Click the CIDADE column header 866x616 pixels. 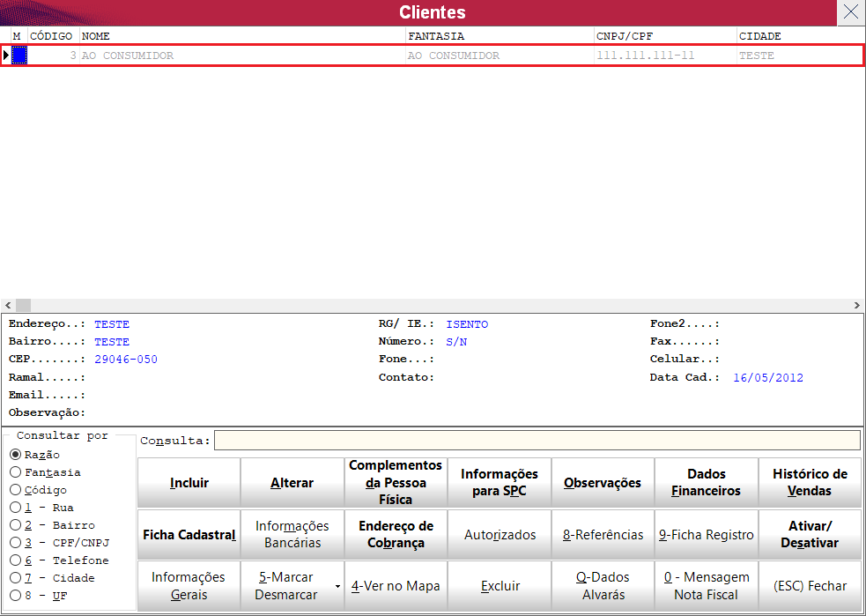click(801, 36)
